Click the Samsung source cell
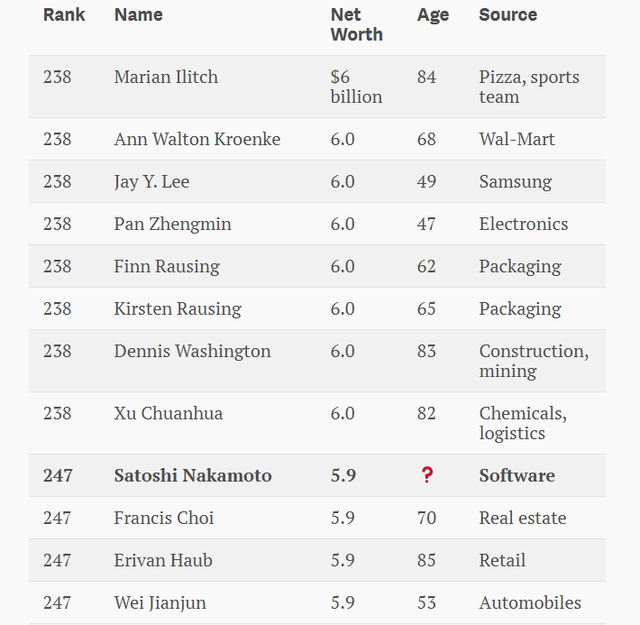640x625 pixels. pyautogui.click(x=516, y=182)
